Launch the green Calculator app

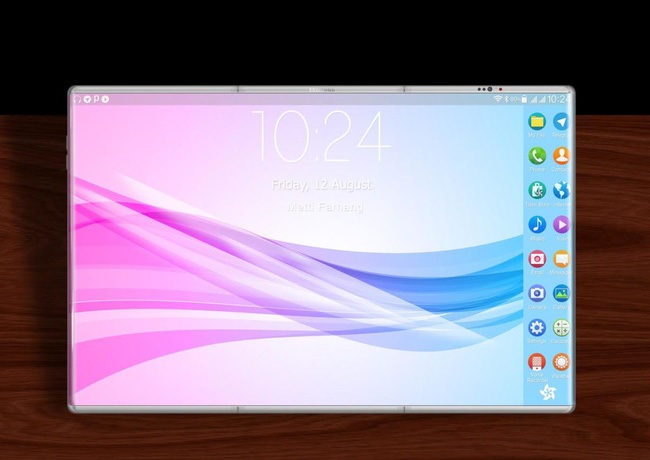click(x=561, y=327)
